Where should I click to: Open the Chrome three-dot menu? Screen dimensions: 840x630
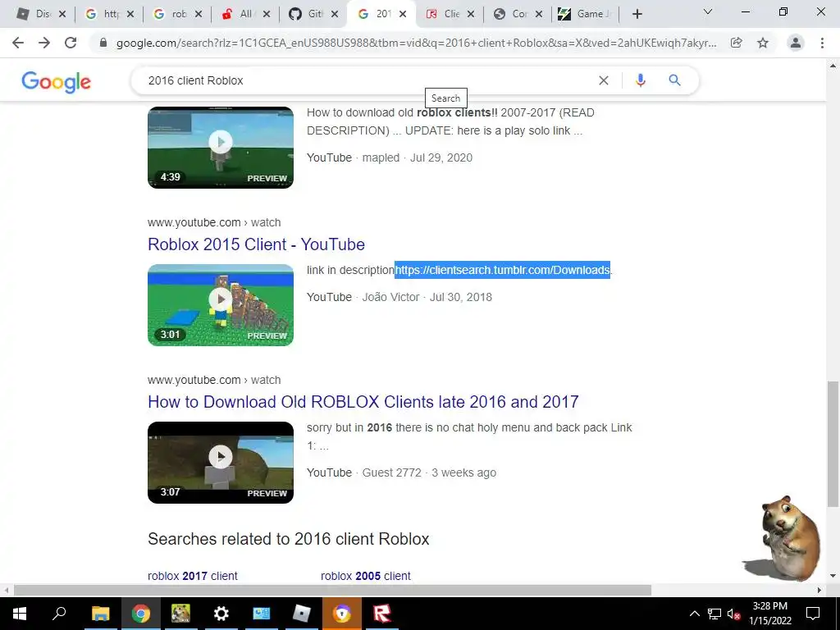822,43
